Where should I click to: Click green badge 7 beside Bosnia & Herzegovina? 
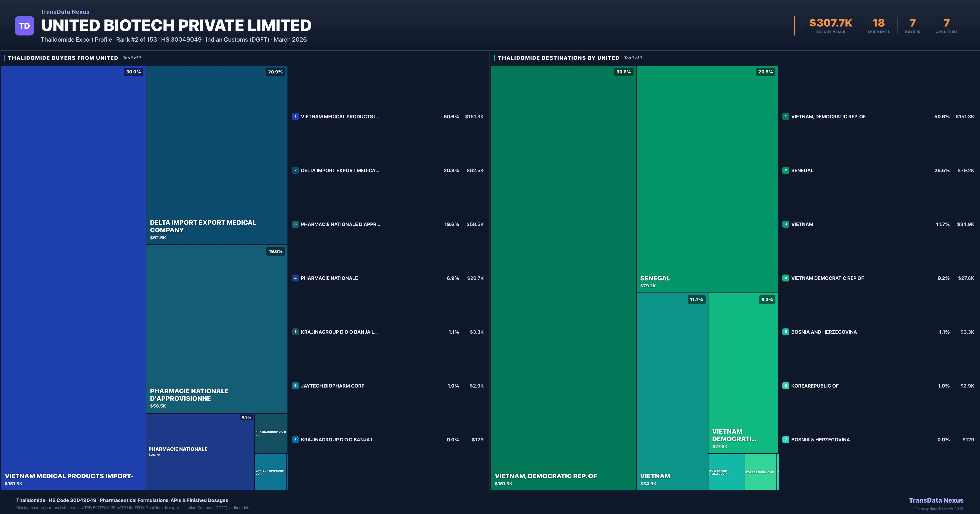coord(786,440)
